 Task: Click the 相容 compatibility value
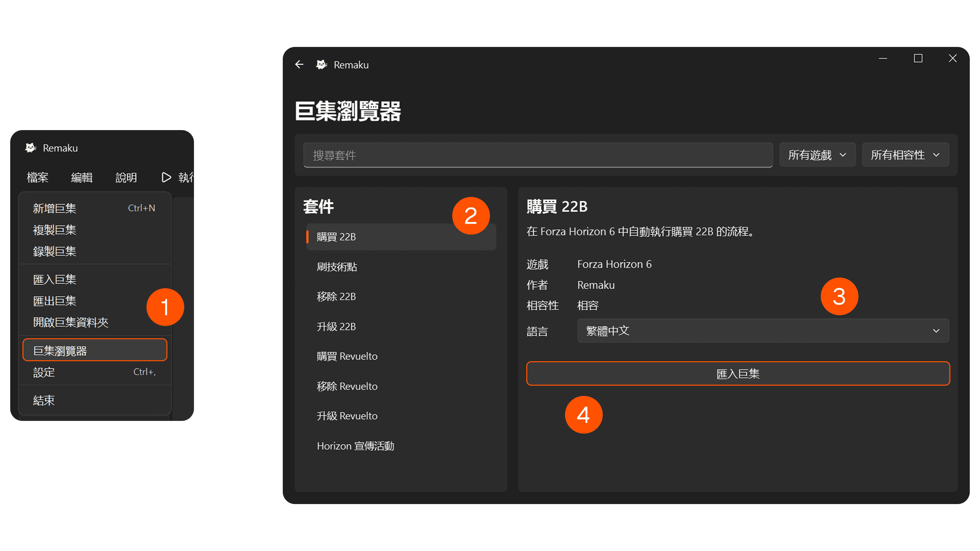pos(588,306)
